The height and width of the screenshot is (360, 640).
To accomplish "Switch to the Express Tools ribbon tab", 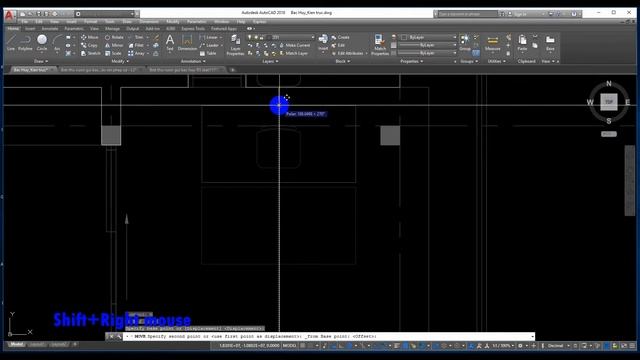I will [x=193, y=29].
